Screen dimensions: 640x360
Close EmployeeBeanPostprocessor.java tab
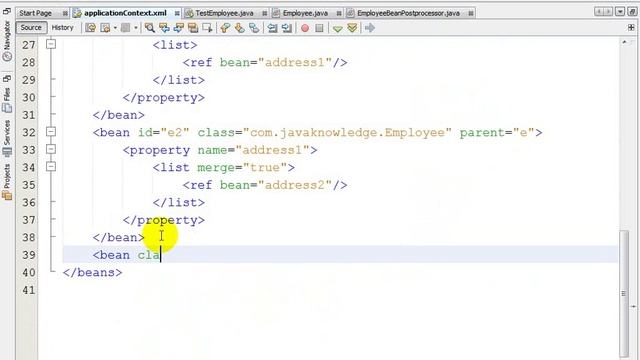471,13
